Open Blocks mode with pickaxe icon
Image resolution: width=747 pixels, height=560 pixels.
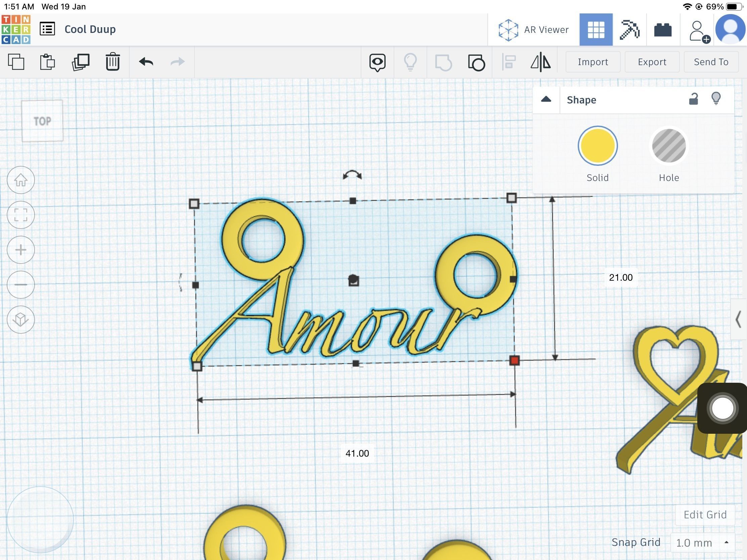point(629,30)
